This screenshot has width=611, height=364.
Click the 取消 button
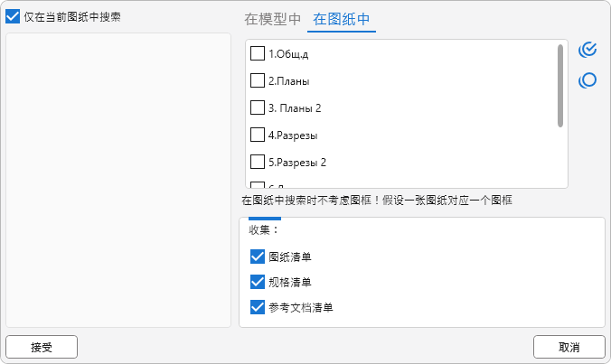pos(569,347)
